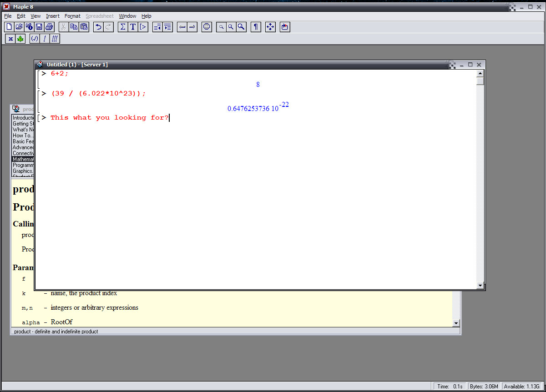Open the View menu
The width and height of the screenshot is (546, 392).
coord(35,16)
